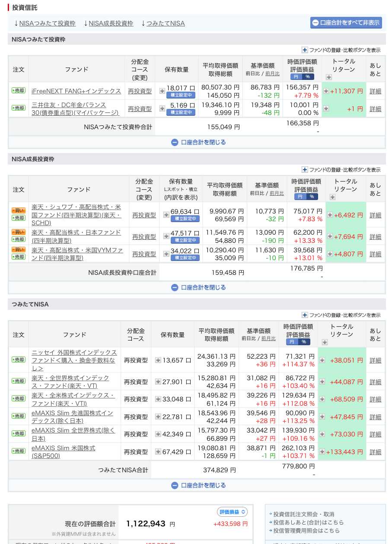The image size is (392, 544).
Task: Click 売却 icon for 楽天・高配当株式・米国VYMファンド
Action: [x=19, y=257]
